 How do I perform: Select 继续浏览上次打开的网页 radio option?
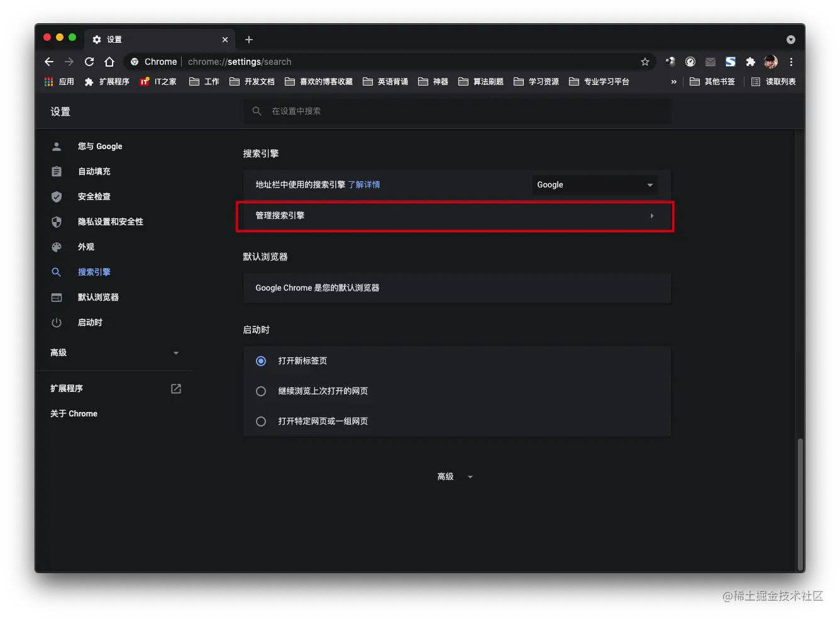[261, 391]
